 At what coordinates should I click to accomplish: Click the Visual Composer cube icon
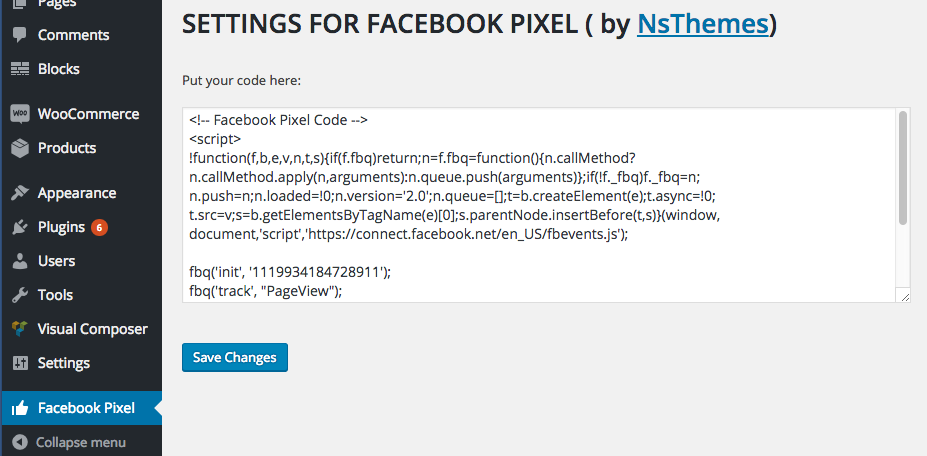20,329
